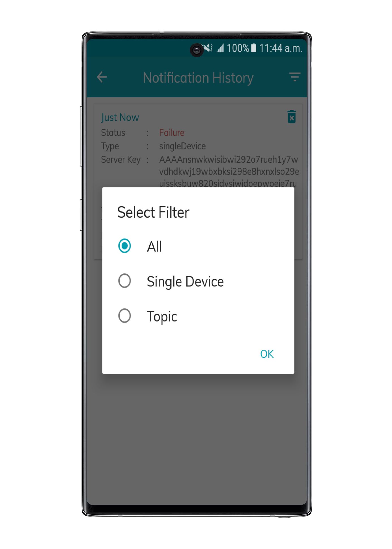Tap the server key text value
The height and width of the screenshot is (549, 392).
[x=229, y=171]
